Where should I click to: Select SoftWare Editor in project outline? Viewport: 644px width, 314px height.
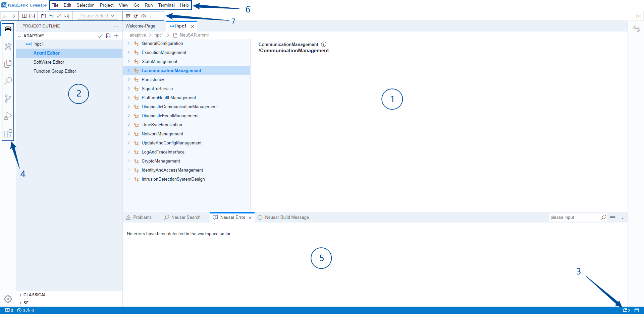49,62
